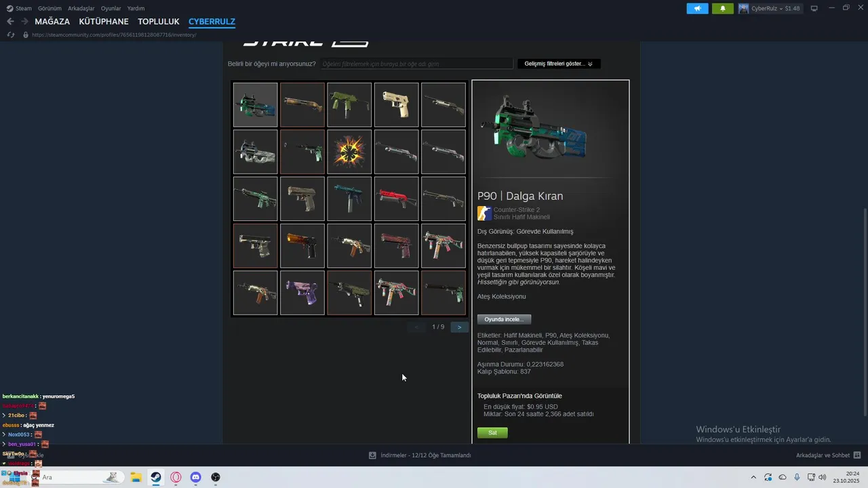Open the Arkadaşlar menu
The height and width of the screenshot is (488, 868).
tap(81, 8)
